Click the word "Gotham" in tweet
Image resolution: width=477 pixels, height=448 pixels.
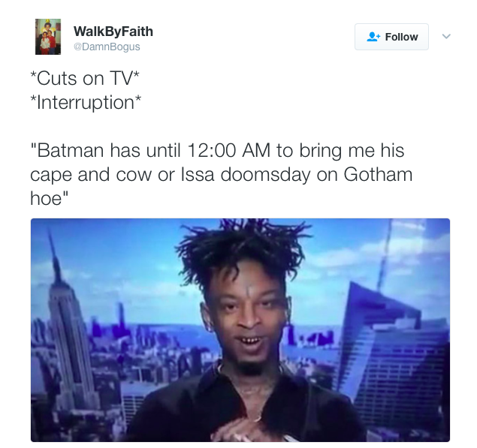point(378,174)
